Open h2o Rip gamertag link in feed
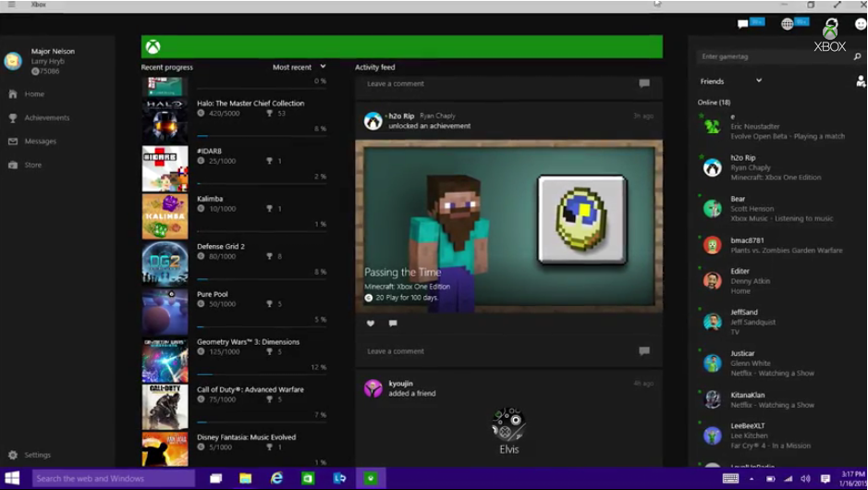Image resolution: width=868 pixels, height=490 pixels. point(401,116)
